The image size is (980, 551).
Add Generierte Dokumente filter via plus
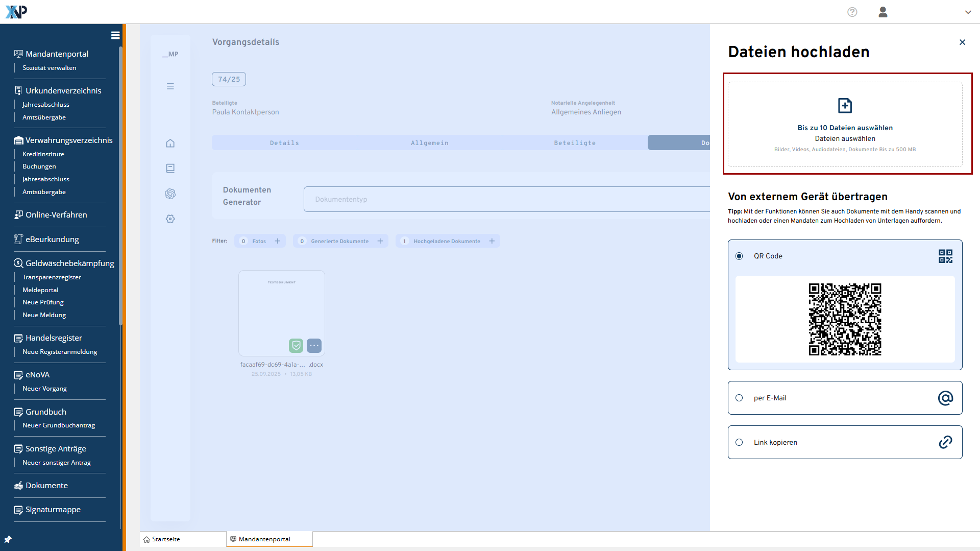click(x=380, y=241)
